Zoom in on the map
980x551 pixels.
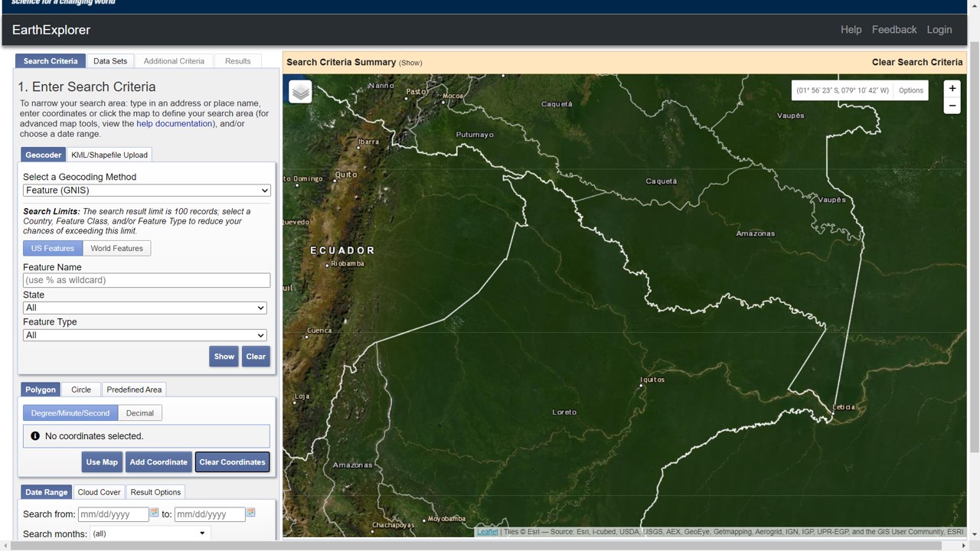coord(952,89)
